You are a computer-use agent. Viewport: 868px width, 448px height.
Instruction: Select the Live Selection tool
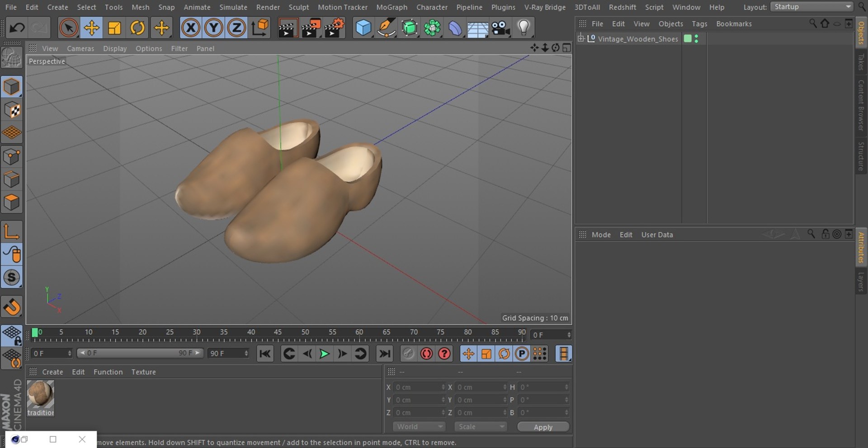(68, 28)
